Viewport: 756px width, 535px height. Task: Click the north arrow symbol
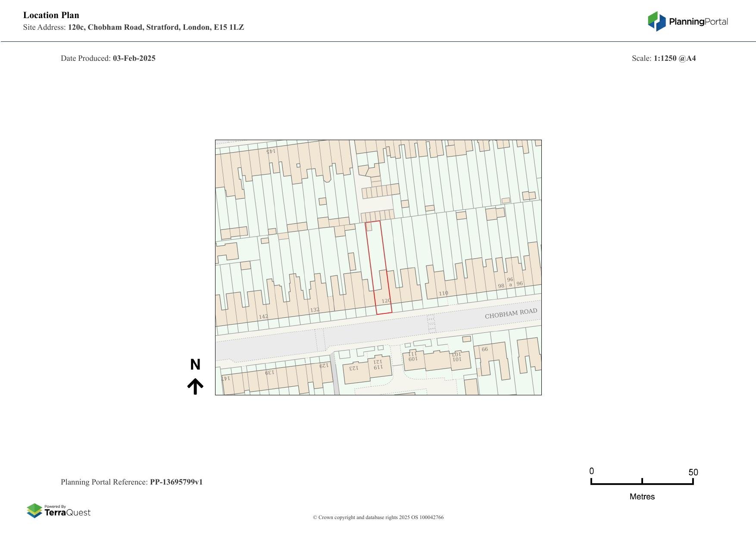click(x=195, y=386)
